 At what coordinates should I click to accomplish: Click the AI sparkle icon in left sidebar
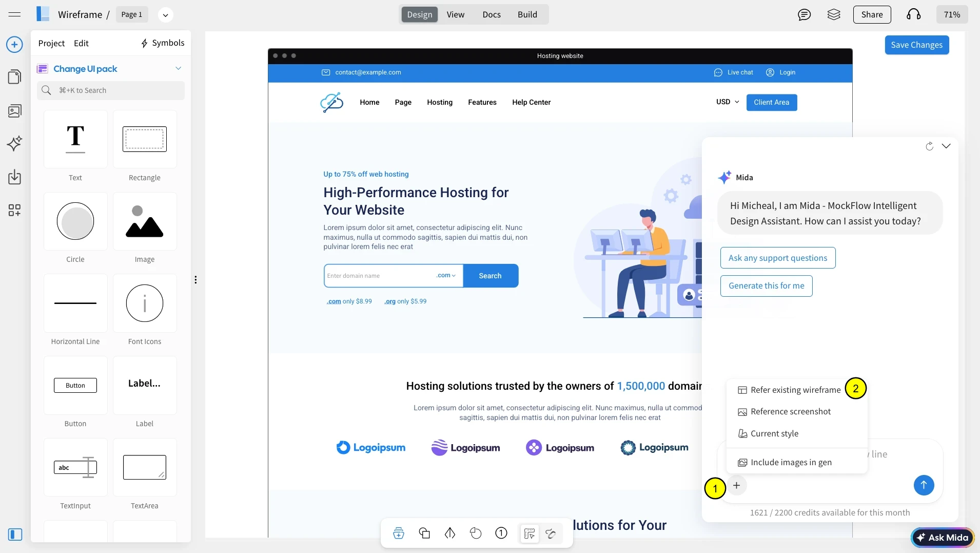[x=14, y=143]
